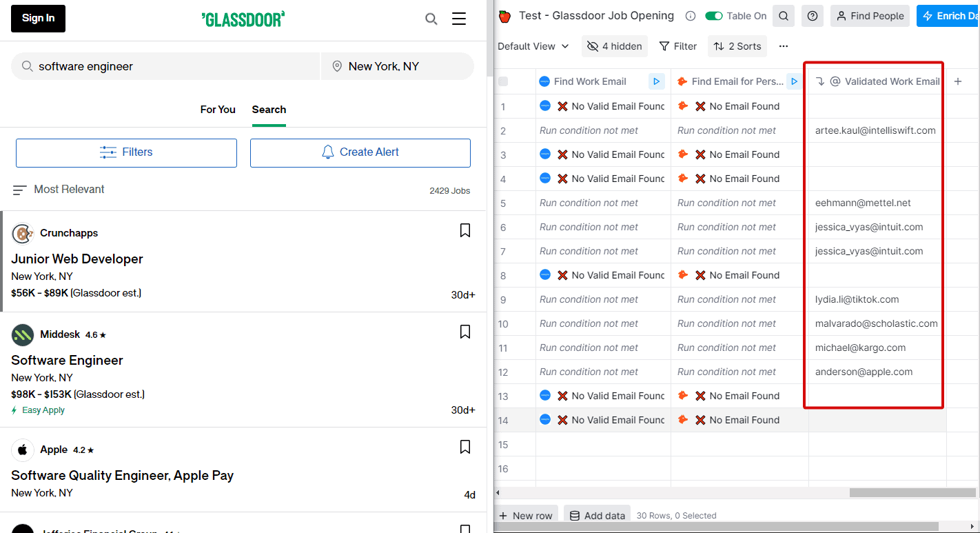Open the help question-mark icon
Screen dimensions: 980x533
[812, 15]
